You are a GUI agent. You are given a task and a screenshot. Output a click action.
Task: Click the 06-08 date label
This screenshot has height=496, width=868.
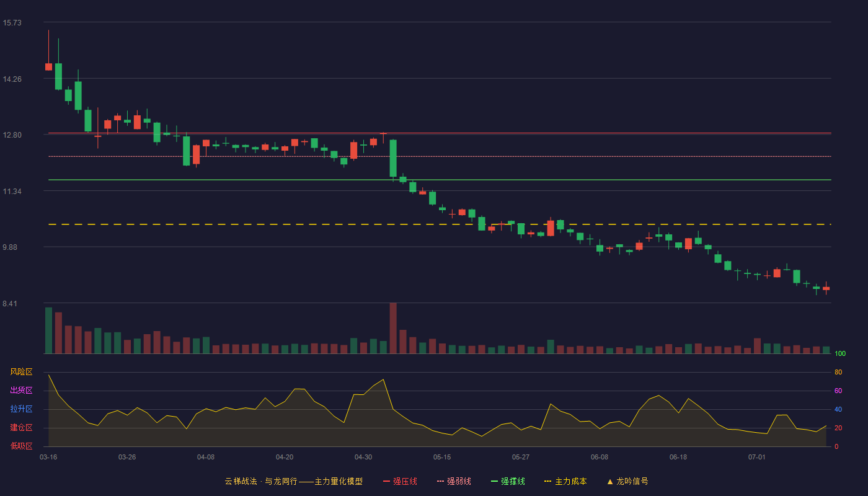(x=600, y=457)
